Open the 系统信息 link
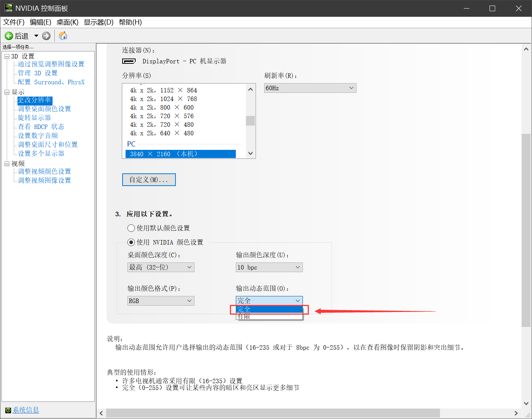Image resolution: width=532 pixels, height=419 pixels. click(x=26, y=410)
